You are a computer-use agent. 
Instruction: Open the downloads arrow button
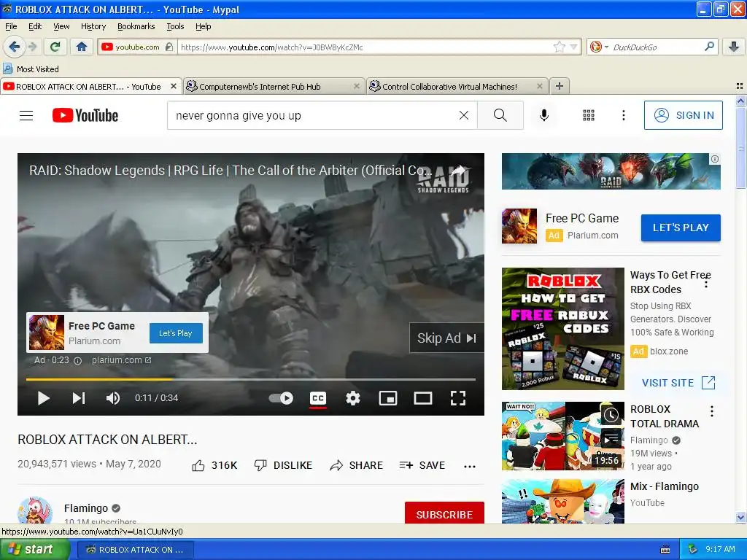(x=734, y=47)
